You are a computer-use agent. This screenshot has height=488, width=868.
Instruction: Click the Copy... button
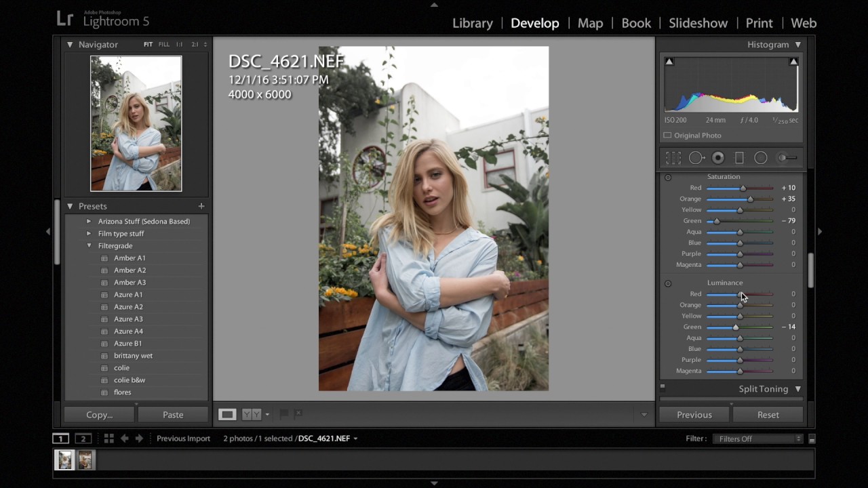point(100,415)
